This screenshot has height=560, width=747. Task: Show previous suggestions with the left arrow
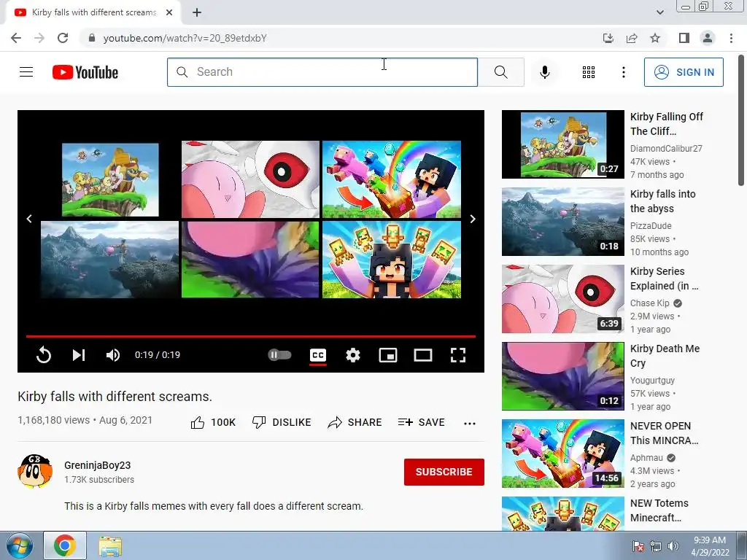tap(29, 219)
